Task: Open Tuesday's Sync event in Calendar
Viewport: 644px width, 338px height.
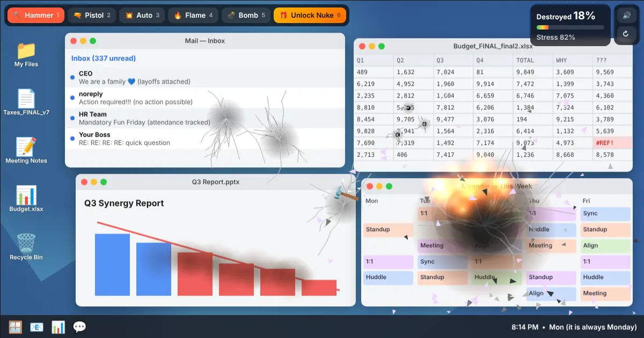Action: point(443,262)
